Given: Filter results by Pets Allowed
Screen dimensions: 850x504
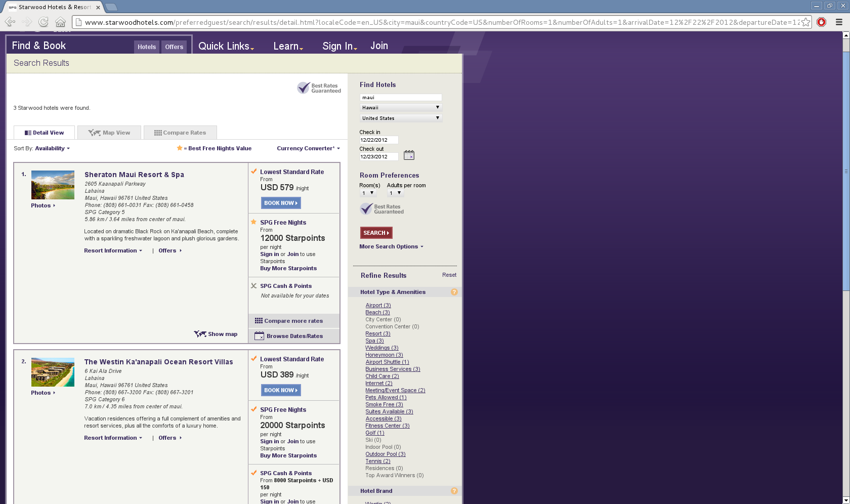Looking at the screenshot, I should [x=386, y=397].
